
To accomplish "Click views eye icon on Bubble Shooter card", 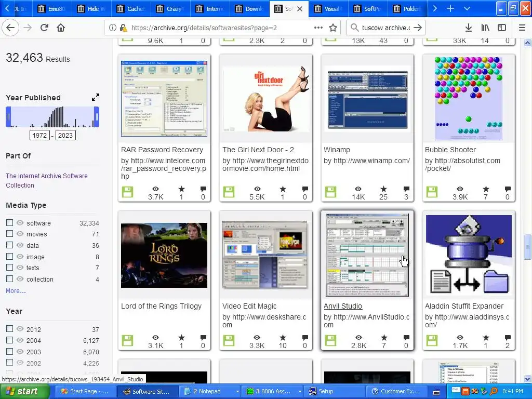I will pyautogui.click(x=460, y=189).
